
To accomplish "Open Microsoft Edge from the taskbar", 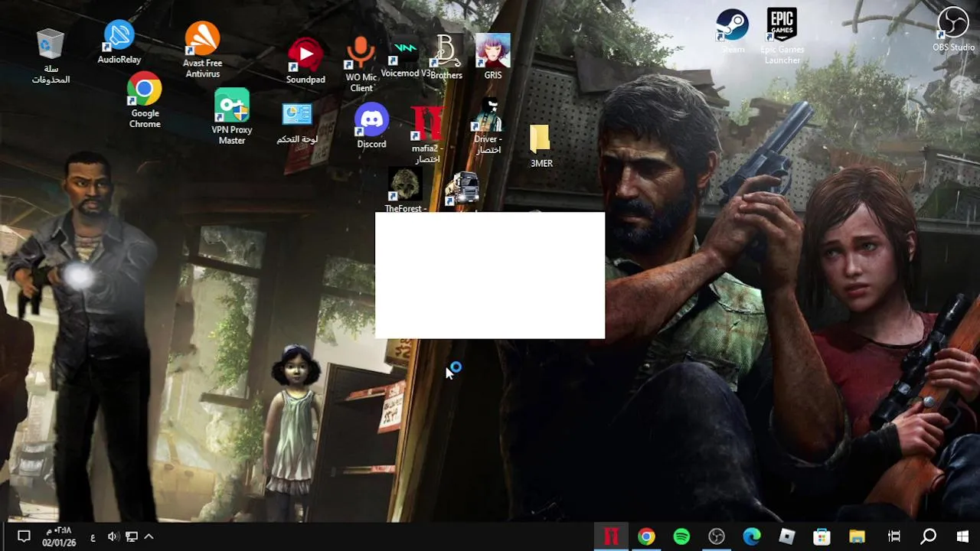I will pos(752,536).
